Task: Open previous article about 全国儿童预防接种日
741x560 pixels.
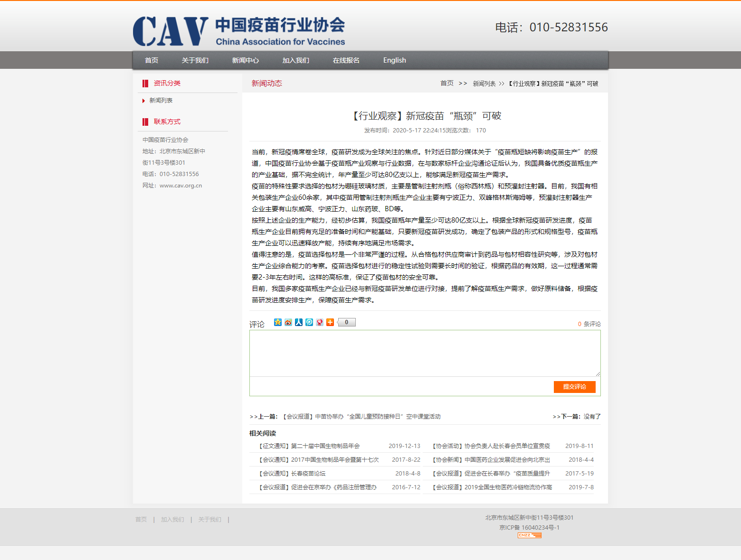Action: (361, 417)
